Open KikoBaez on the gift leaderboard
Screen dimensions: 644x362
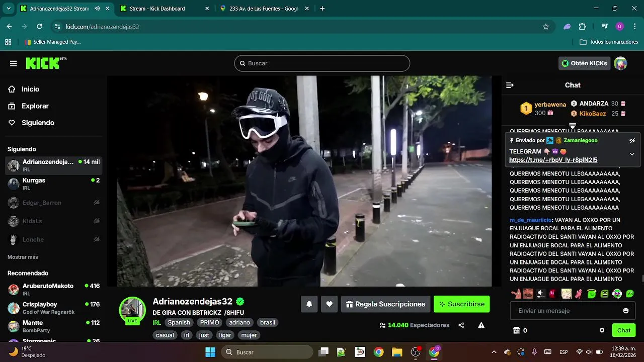[593, 114]
